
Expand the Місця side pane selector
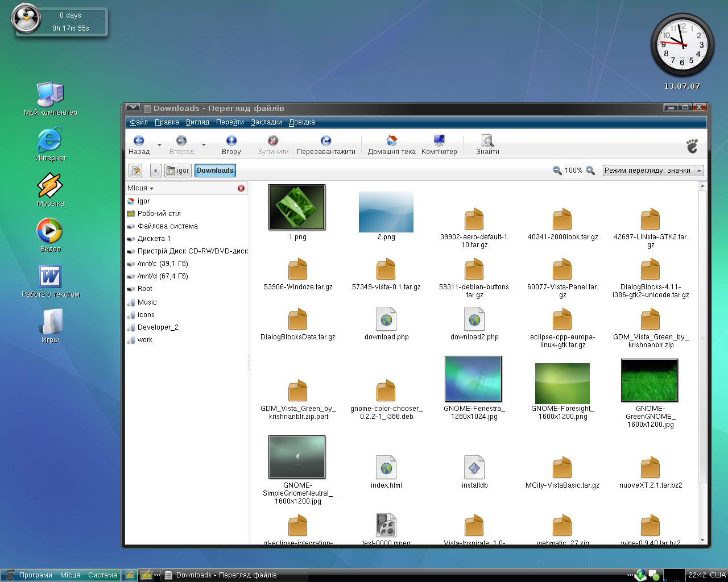click(140, 188)
